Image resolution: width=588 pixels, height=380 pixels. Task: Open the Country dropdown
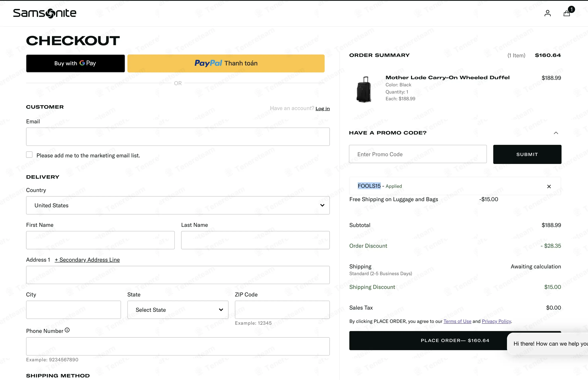[x=178, y=205]
